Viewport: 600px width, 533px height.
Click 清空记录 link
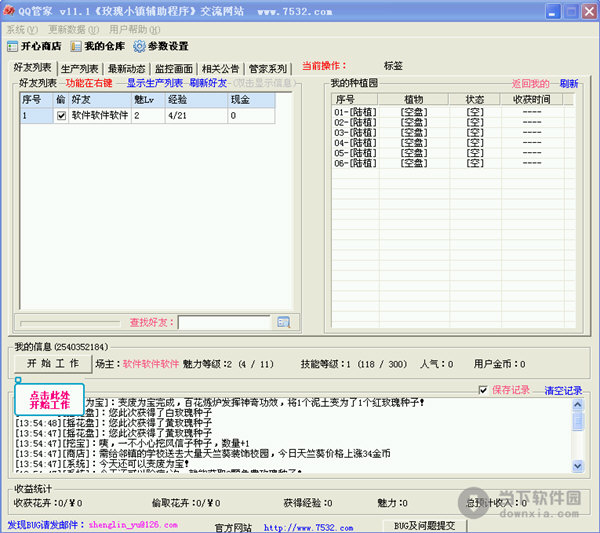click(x=563, y=390)
